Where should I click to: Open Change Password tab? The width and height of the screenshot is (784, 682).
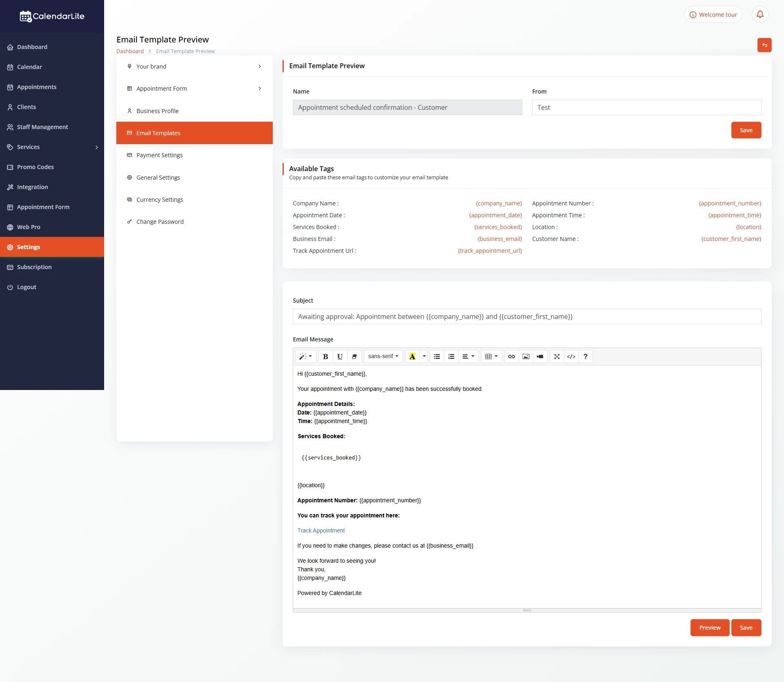tap(194, 222)
